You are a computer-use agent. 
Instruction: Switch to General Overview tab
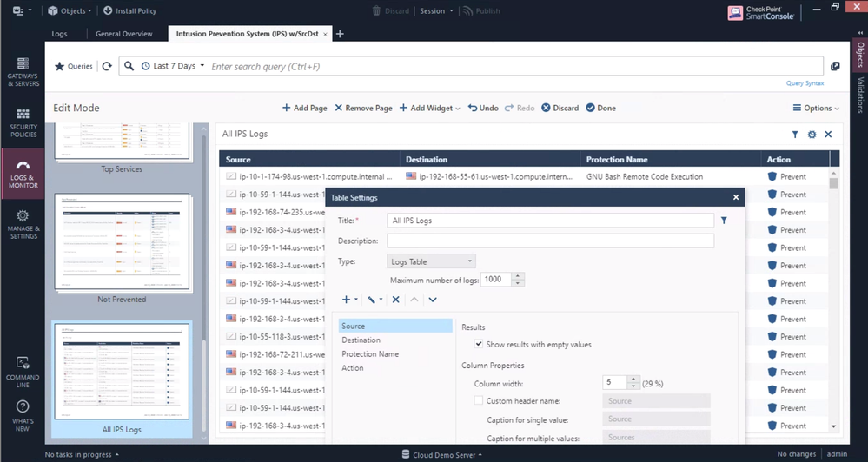pos(123,34)
